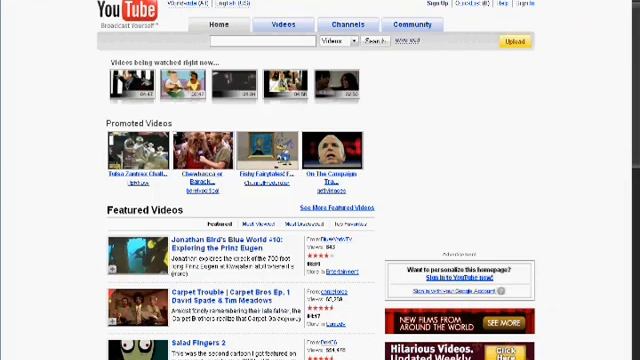Click inside the search text field
Image resolution: width=640 pixels, height=360 pixels.
[263, 41]
